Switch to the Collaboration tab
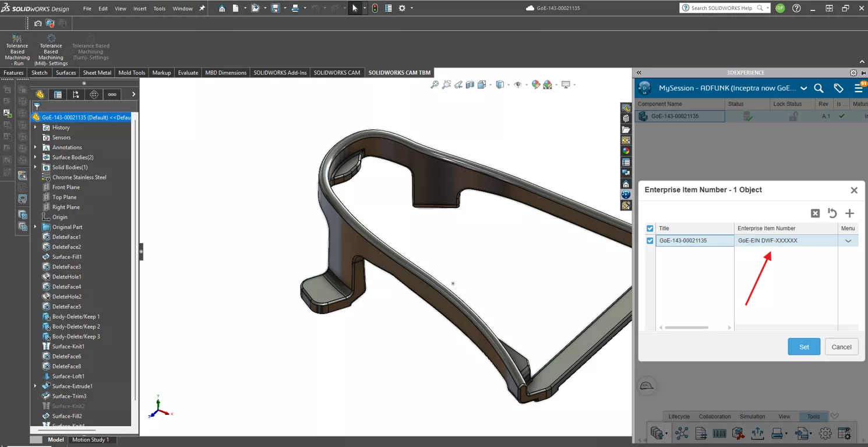 (x=715, y=417)
